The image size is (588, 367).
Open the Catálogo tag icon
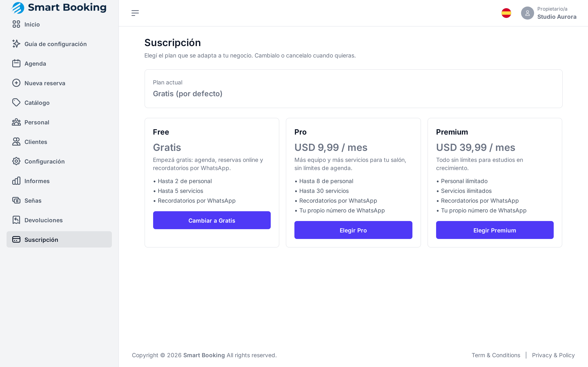(x=16, y=102)
